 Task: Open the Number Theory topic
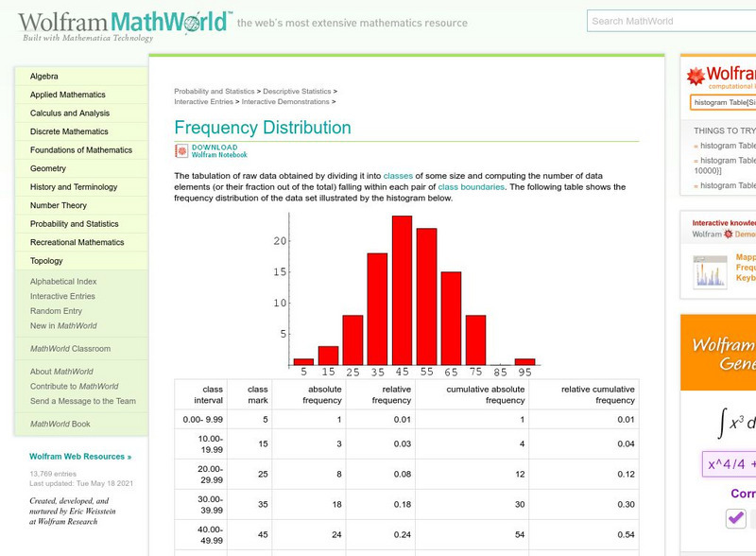(59, 205)
